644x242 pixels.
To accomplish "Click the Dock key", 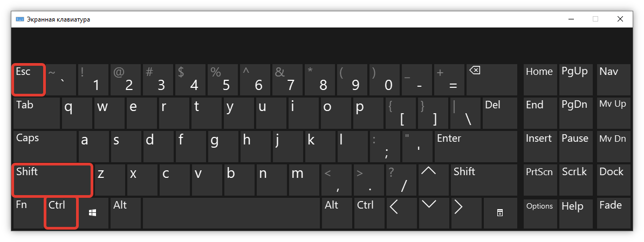I will coord(613,179).
